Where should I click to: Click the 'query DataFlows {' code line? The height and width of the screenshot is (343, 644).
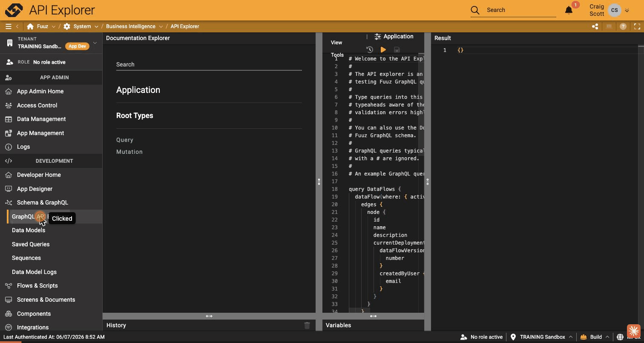tap(375, 189)
